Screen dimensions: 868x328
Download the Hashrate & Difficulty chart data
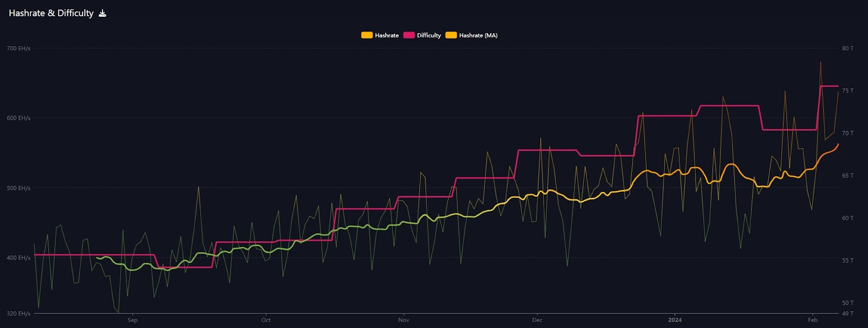point(103,14)
